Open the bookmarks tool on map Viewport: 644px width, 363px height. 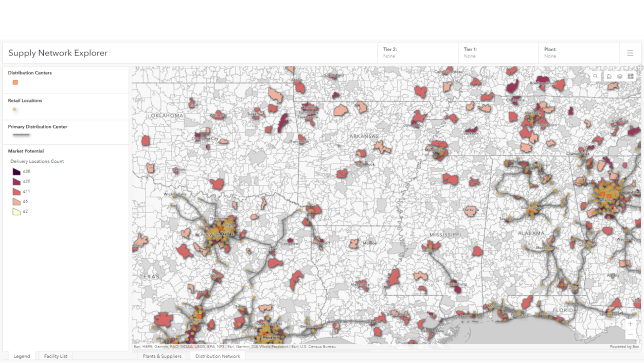tap(610, 76)
